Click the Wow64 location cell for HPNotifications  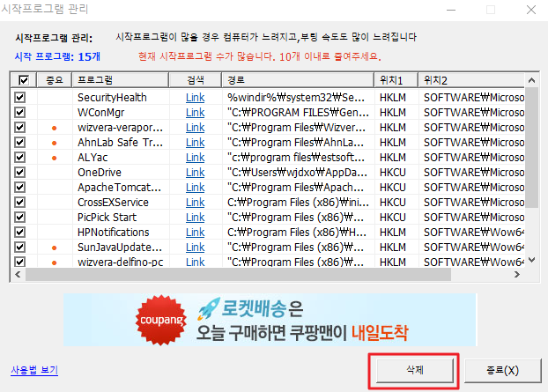click(474, 233)
